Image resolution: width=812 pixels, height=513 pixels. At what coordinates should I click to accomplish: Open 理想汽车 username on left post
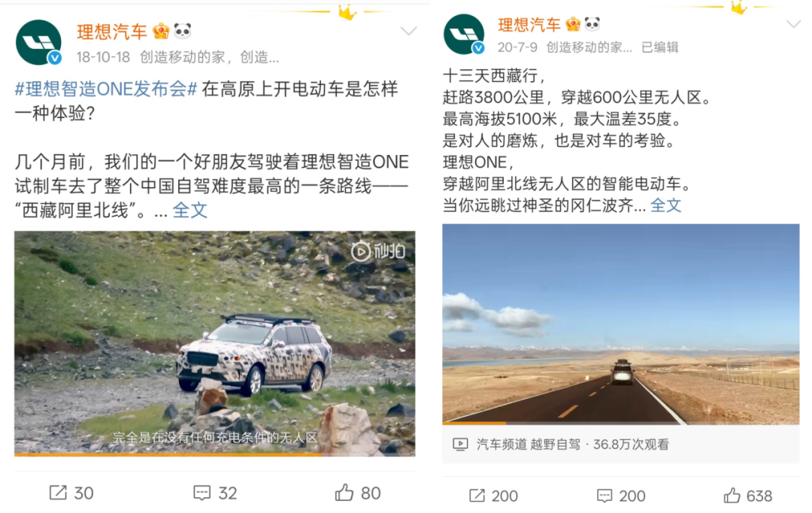[112, 32]
